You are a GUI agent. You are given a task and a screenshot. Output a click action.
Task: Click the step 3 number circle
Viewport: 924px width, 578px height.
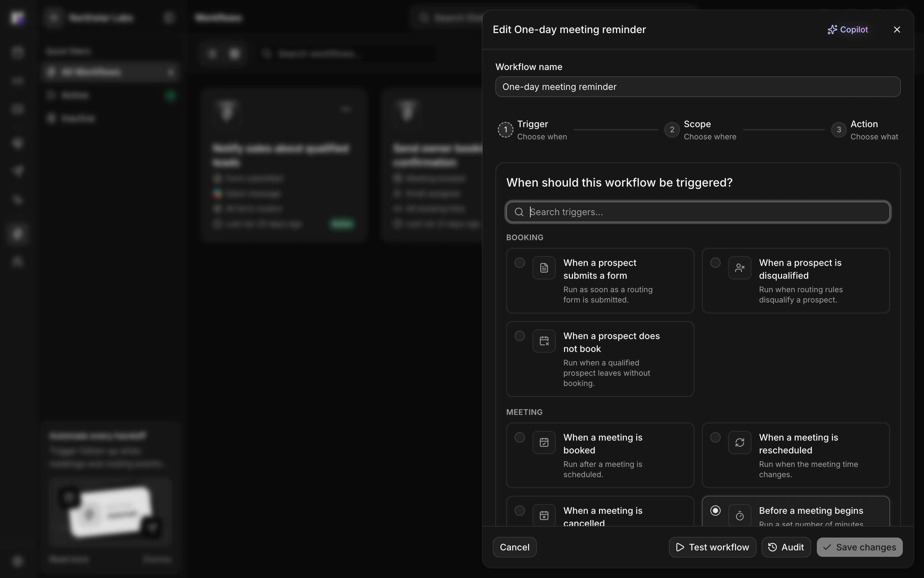pos(838,130)
